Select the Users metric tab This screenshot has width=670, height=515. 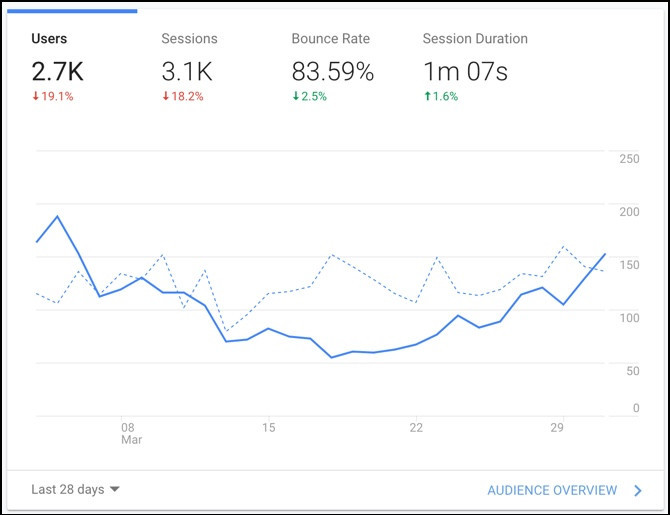coord(72,62)
